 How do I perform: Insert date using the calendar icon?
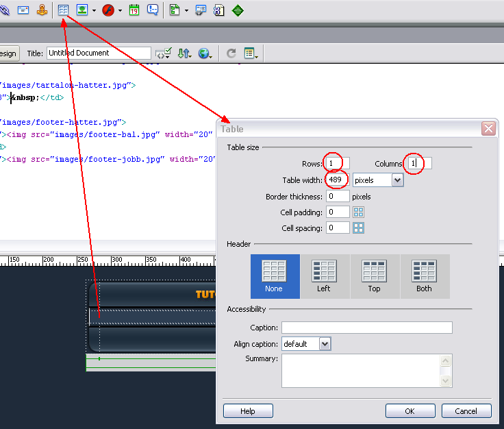pyautogui.click(x=134, y=10)
